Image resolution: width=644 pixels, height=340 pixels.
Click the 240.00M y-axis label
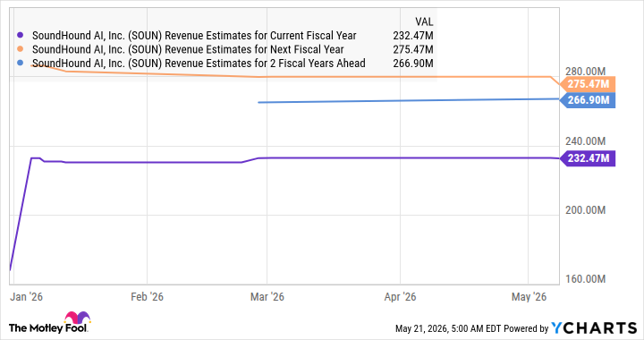pos(585,141)
